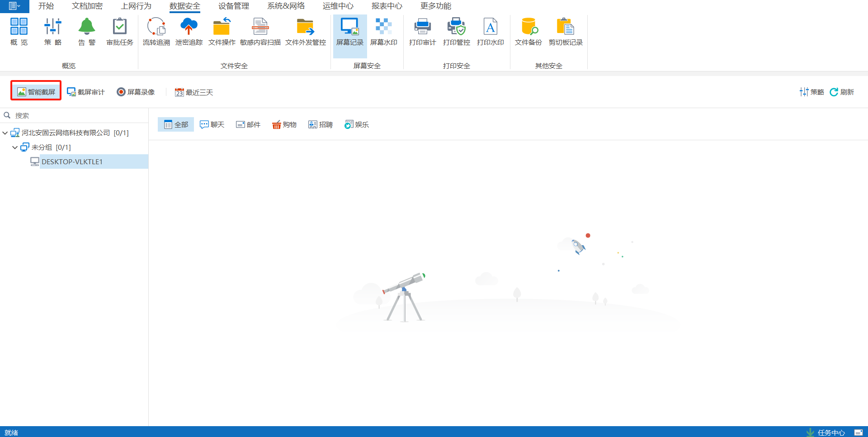
Task: Open 打印审计 print audit tool
Action: point(423,32)
